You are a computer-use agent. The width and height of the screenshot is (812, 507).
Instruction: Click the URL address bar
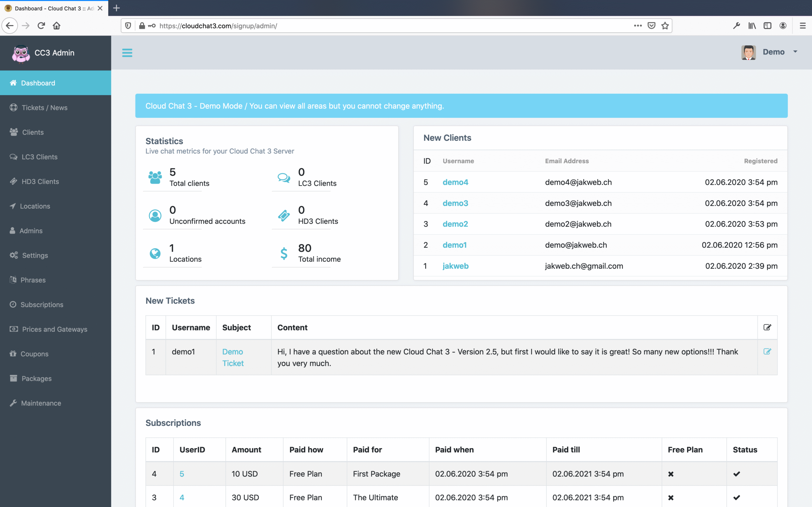[x=386, y=26]
